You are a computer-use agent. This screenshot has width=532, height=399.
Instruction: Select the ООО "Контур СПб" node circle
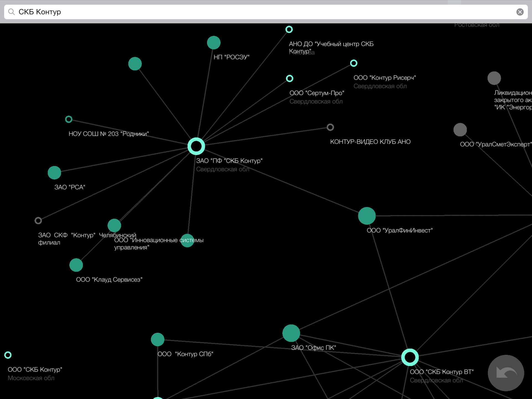(x=158, y=340)
